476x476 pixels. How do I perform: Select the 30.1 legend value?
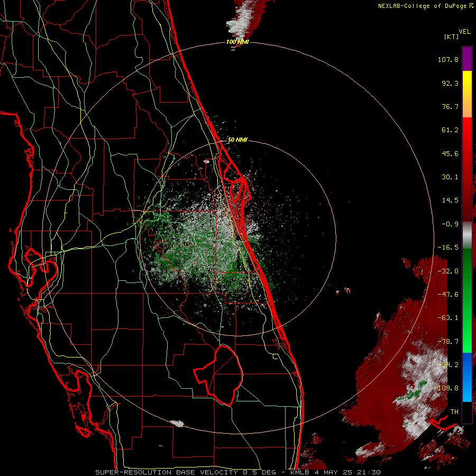tap(450, 177)
